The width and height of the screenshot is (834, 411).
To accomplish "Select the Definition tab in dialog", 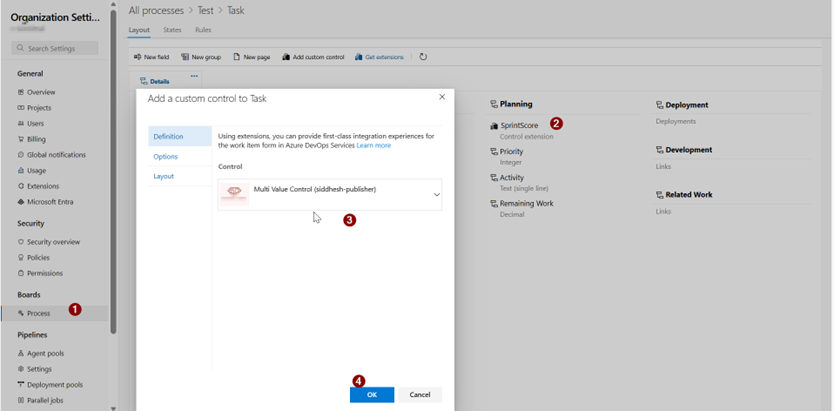I will click(x=180, y=137).
